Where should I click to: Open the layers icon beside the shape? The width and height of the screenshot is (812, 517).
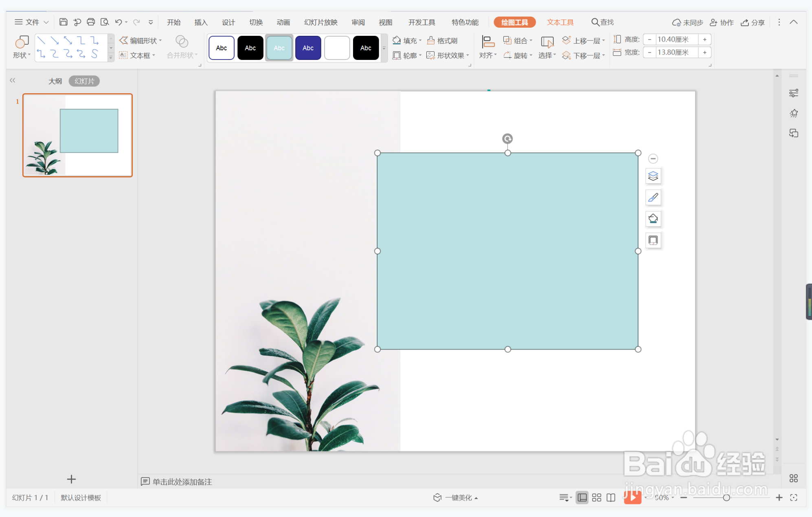click(x=653, y=176)
